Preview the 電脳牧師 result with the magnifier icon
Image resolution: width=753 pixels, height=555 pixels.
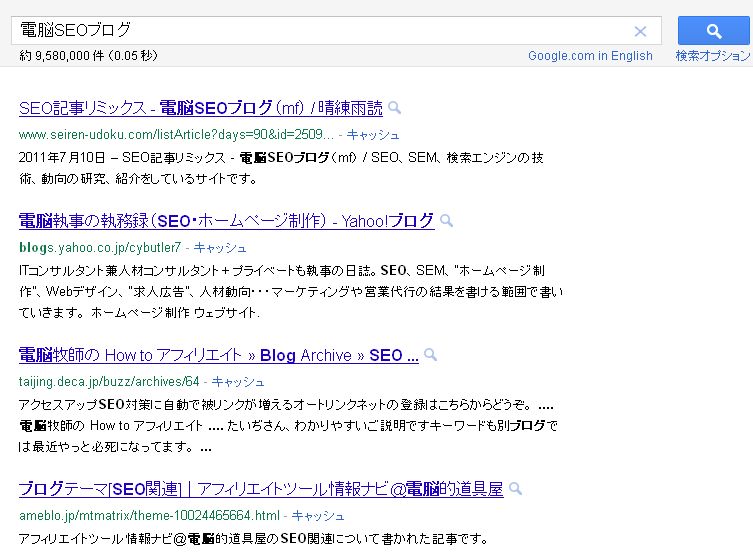point(431,355)
